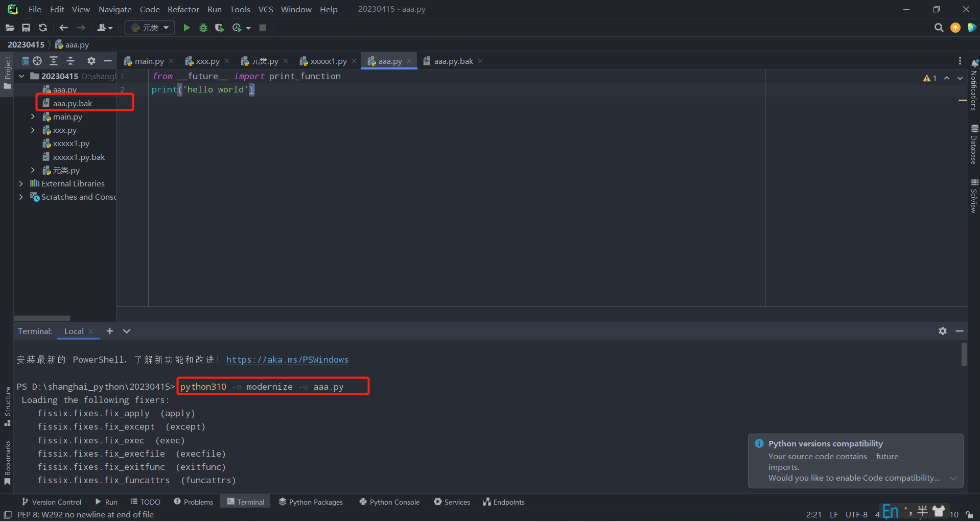
Task: Click the UTF-8 encoding in status bar
Action: (x=856, y=514)
